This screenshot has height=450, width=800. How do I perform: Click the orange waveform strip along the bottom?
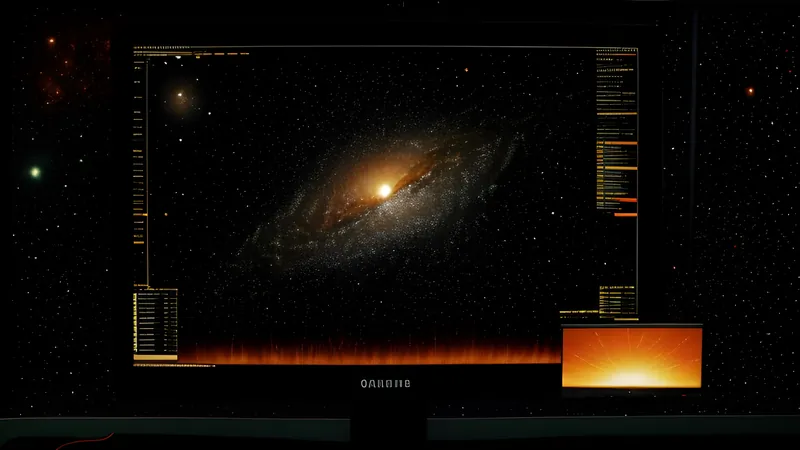[370, 352]
